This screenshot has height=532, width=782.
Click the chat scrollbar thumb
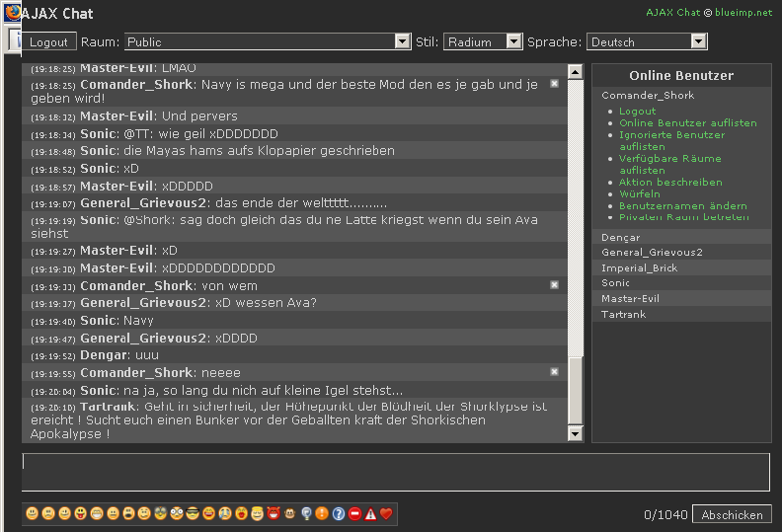pos(575,390)
